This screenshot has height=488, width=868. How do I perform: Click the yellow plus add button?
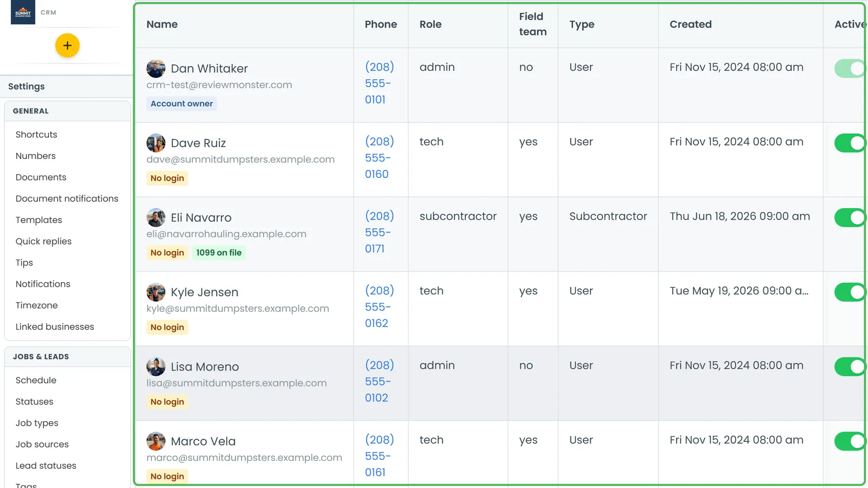[x=67, y=46]
